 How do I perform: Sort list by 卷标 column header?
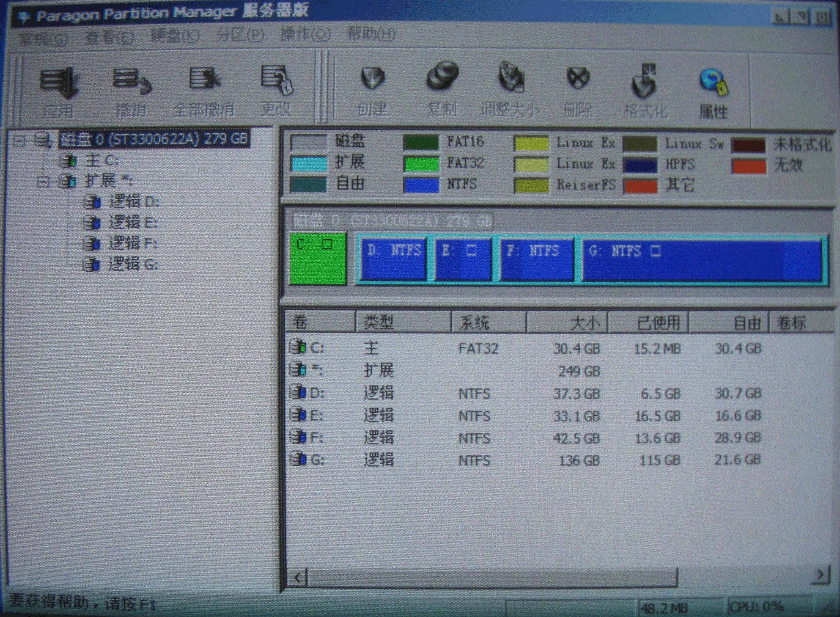point(801,322)
